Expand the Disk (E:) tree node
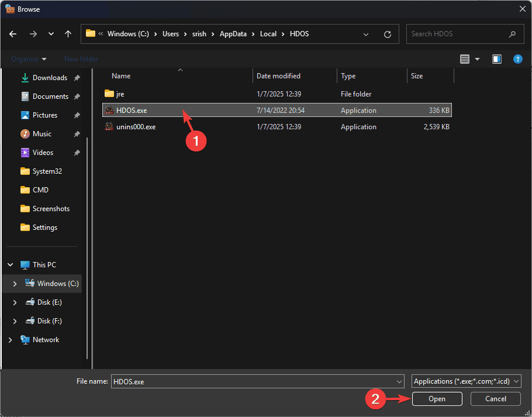This screenshot has width=532, height=417. (15, 302)
